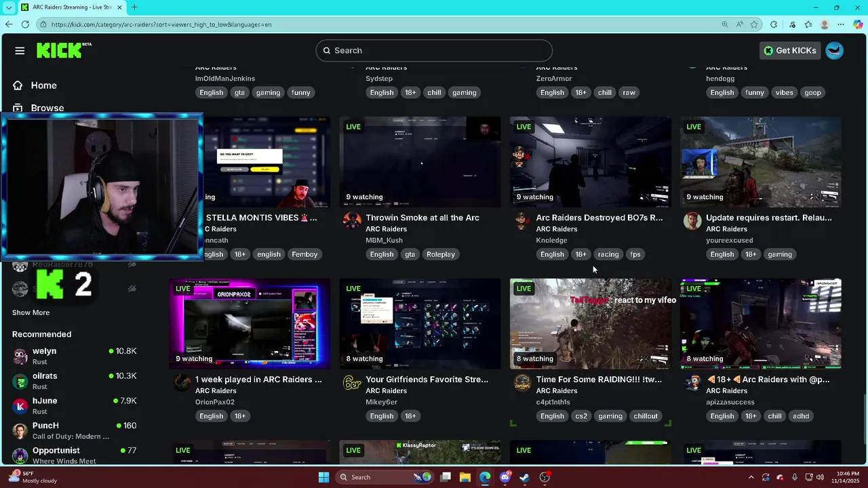This screenshot has height=488, width=868.
Task: Expand Show More in sidebar channels
Action: pyautogui.click(x=31, y=312)
